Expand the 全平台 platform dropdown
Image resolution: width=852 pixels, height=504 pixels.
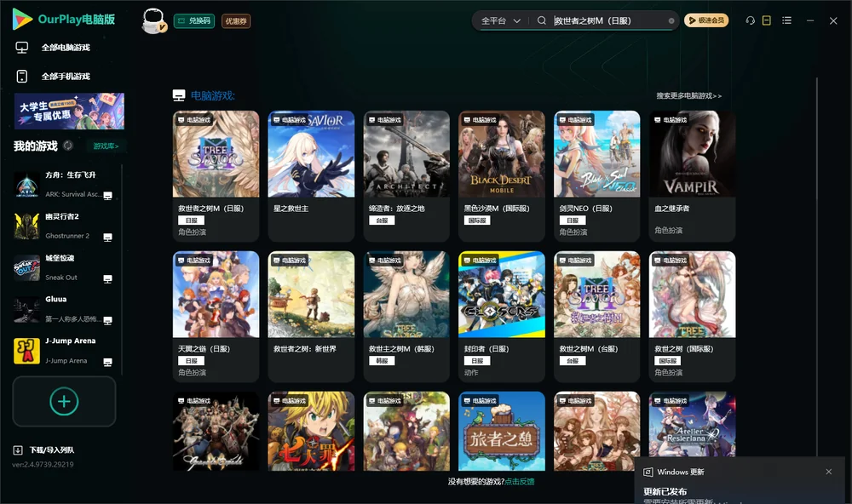tap(500, 20)
